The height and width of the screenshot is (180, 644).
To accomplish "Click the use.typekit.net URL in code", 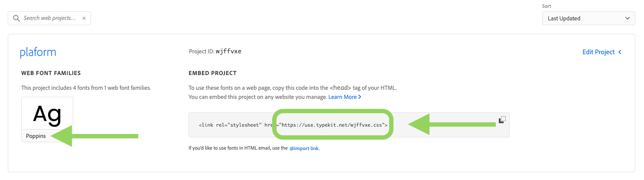I will click(x=332, y=125).
